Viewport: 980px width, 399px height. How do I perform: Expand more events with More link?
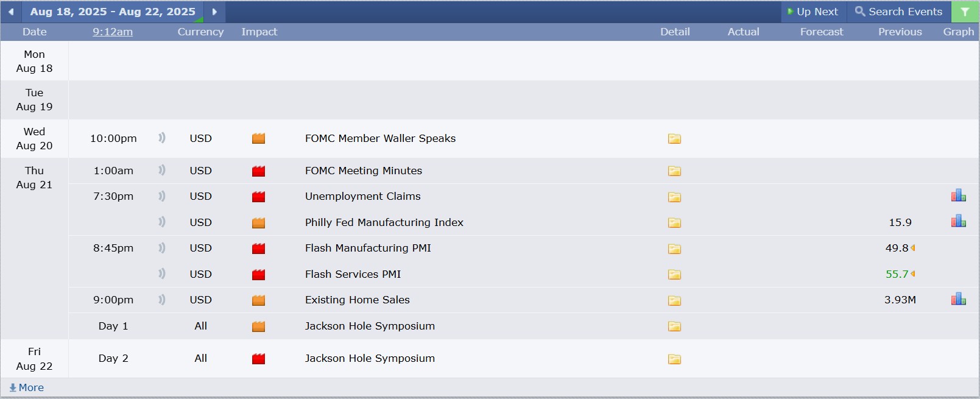[26, 387]
